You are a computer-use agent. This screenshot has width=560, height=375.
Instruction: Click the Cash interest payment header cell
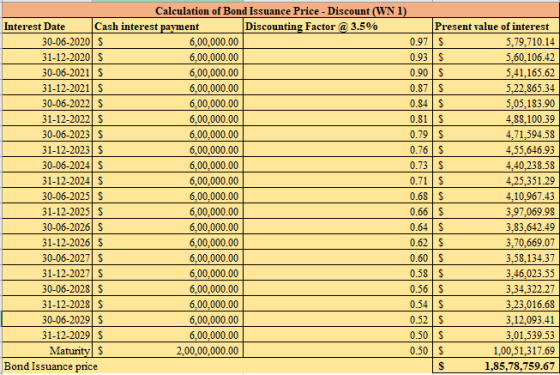pyautogui.click(x=168, y=26)
